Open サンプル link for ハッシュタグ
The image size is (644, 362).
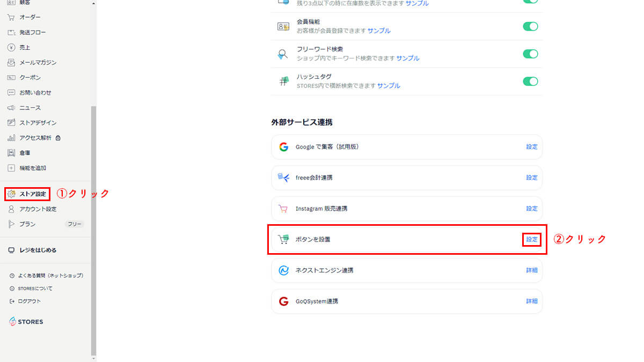point(389,86)
